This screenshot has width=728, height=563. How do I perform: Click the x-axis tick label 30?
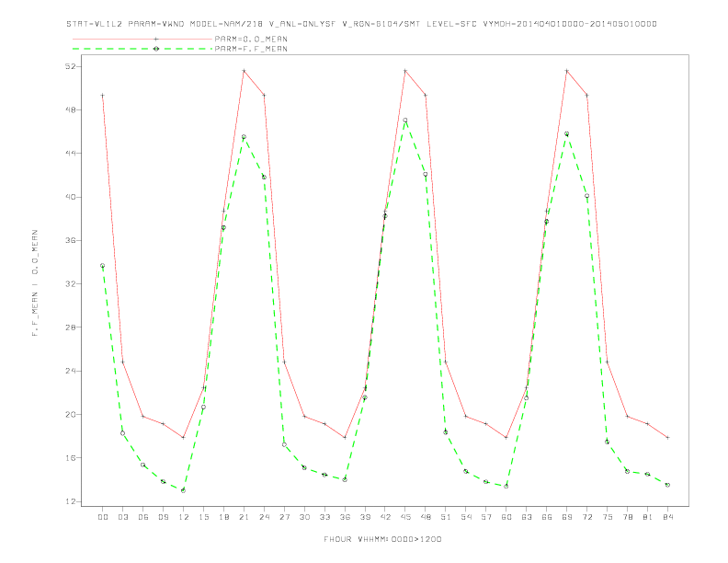tap(304, 517)
